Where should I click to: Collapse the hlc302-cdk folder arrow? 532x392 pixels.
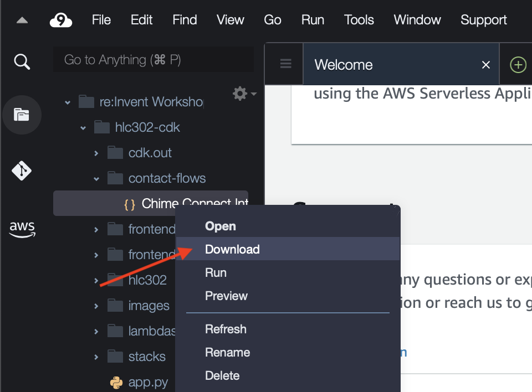pos(83,128)
